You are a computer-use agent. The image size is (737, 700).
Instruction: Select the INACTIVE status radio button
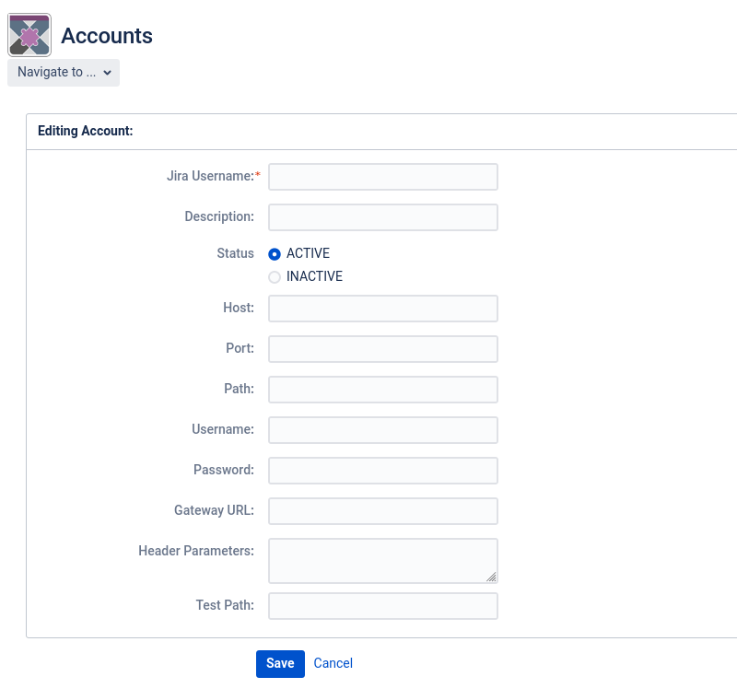tap(275, 277)
